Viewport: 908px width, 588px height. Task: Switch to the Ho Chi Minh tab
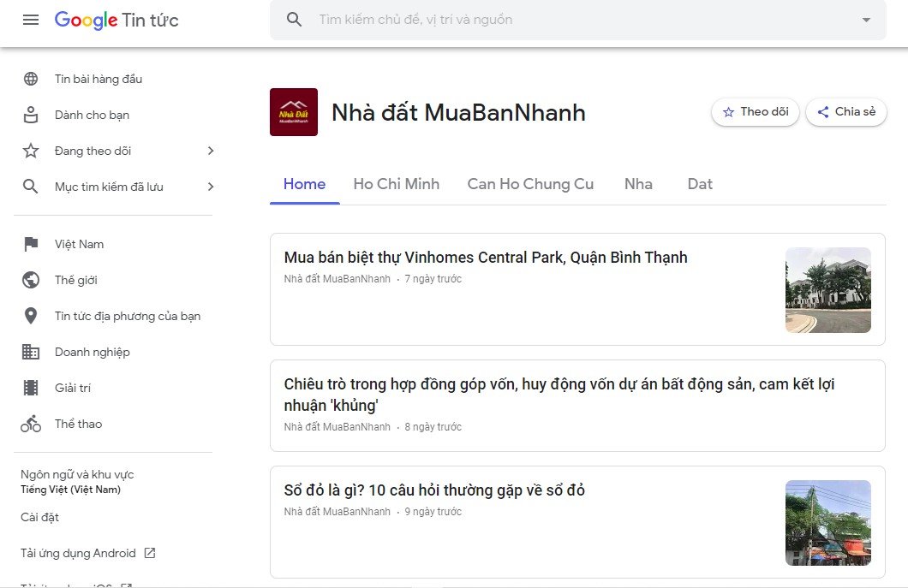tap(396, 183)
